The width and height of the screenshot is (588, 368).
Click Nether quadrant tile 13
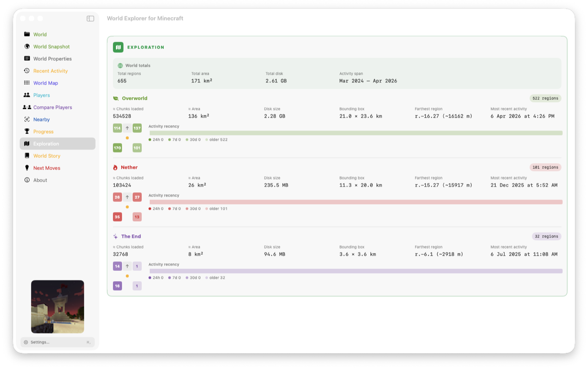click(x=137, y=217)
